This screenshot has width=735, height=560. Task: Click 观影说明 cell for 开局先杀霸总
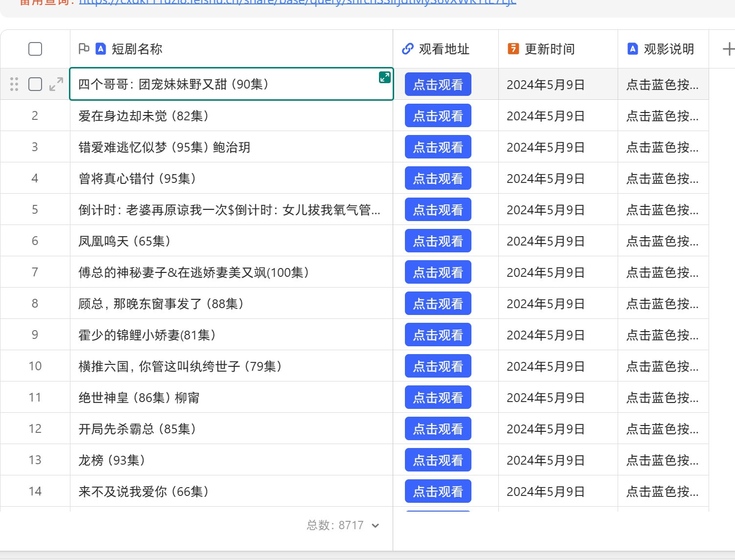point(663,429)
